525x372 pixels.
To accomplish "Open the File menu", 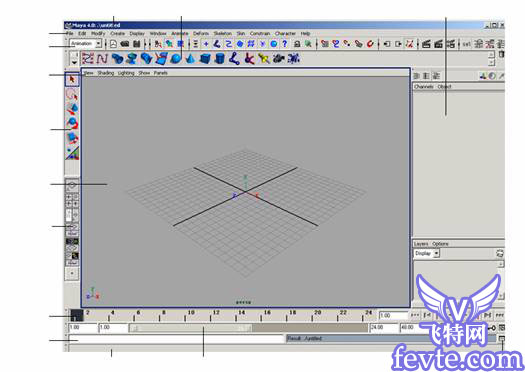I will (70, 33).
